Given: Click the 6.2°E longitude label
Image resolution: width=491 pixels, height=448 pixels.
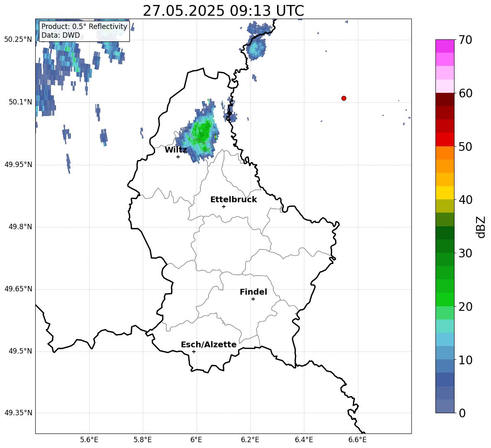Looking at the screenshot, I should [x=250, y=440].
